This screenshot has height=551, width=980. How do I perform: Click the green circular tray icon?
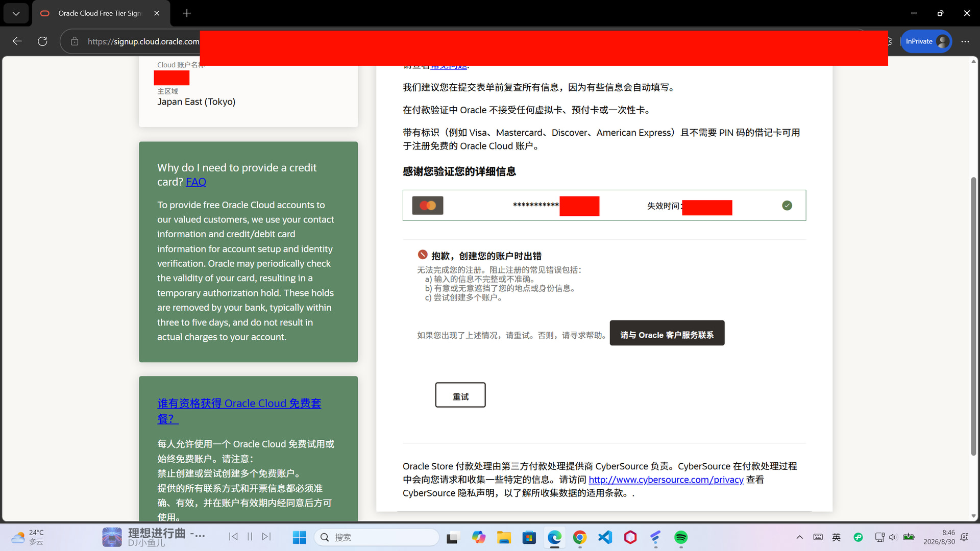pyautogui.click(x=859, y=537)
